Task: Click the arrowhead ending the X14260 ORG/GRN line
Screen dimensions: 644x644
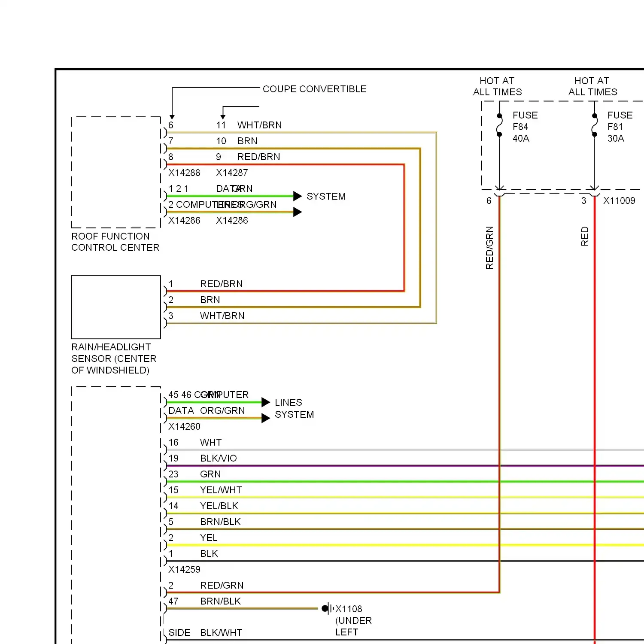Action: pyautogui.click(x=266, y=418)
